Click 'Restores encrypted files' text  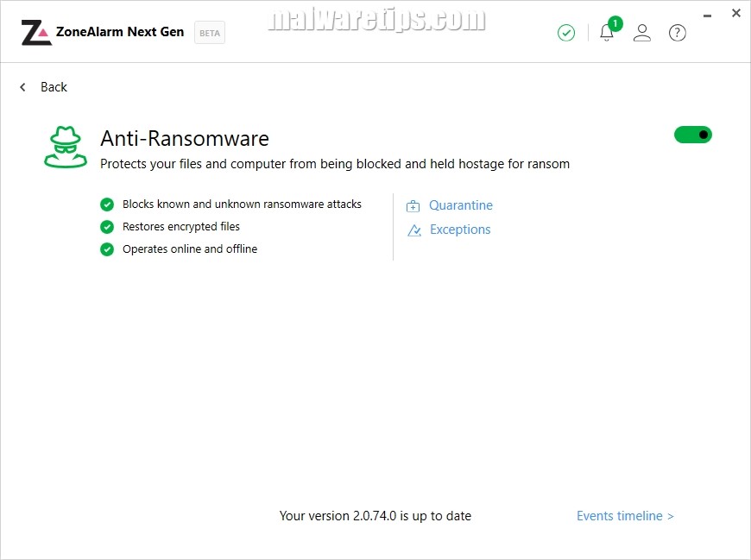pos(181,227)
